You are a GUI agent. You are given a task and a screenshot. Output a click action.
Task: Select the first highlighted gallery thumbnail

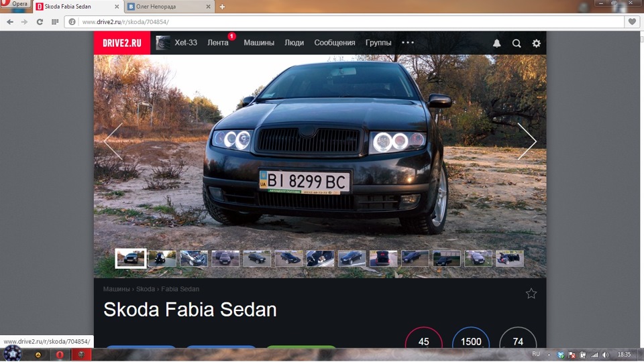pos(131,259)
